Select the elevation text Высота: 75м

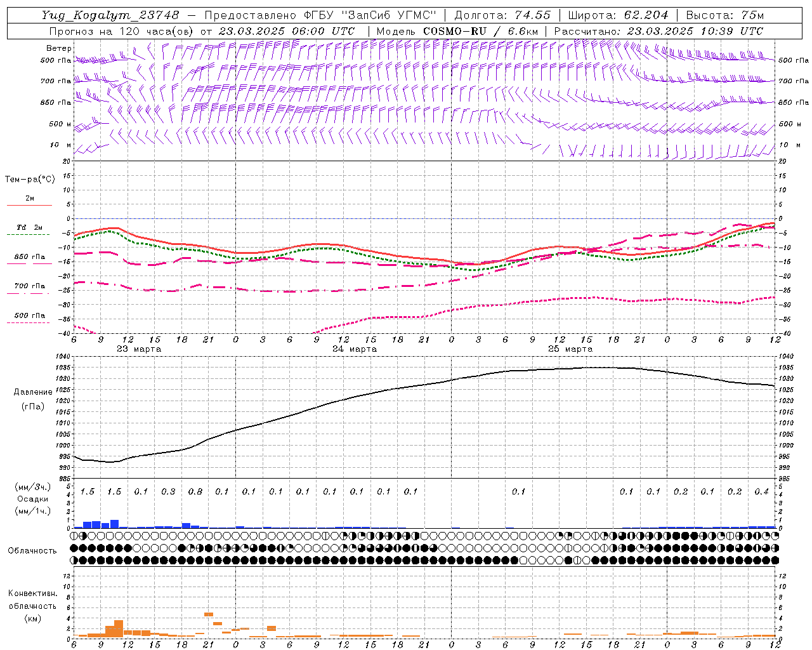pos(724,15)
